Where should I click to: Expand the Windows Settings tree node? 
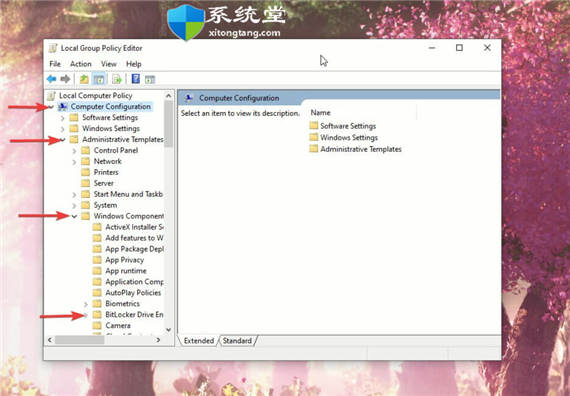click(63, 129)
